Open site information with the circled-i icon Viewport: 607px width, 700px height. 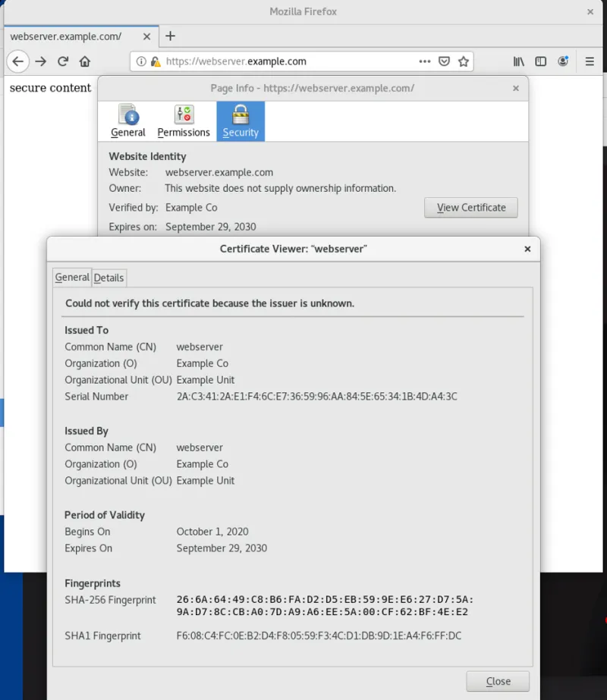(141, 61)
